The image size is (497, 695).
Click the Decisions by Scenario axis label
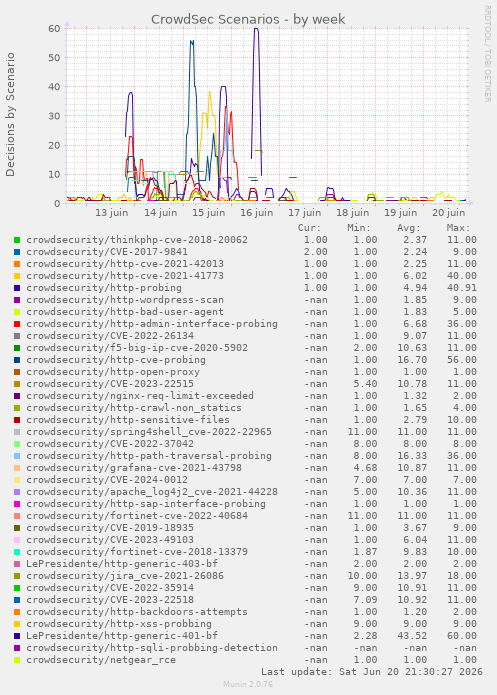(x=10, y=115)
